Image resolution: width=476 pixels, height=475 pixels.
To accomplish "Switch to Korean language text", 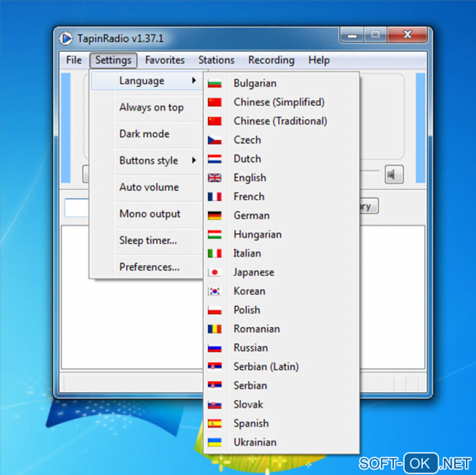I will point(250,291).
